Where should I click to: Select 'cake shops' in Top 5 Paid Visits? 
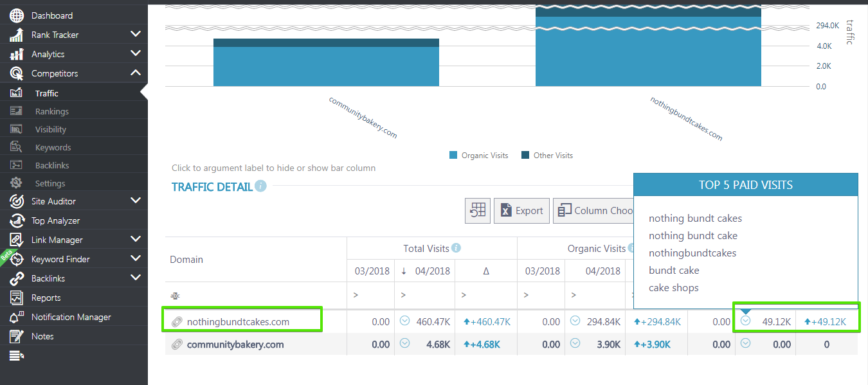(x=674, y=288)
